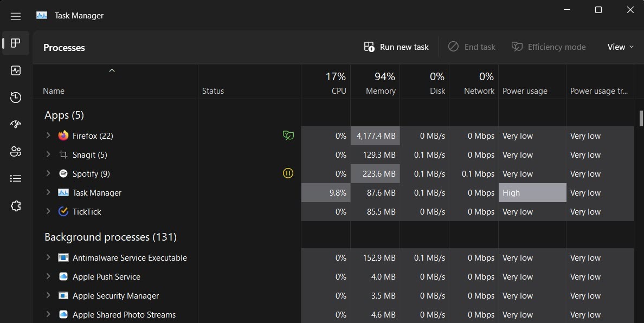Click the End task button

tap(471, 47)
